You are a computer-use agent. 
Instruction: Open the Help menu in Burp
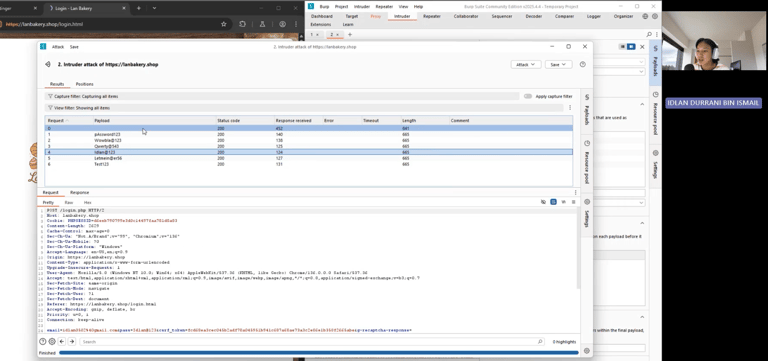418,6
